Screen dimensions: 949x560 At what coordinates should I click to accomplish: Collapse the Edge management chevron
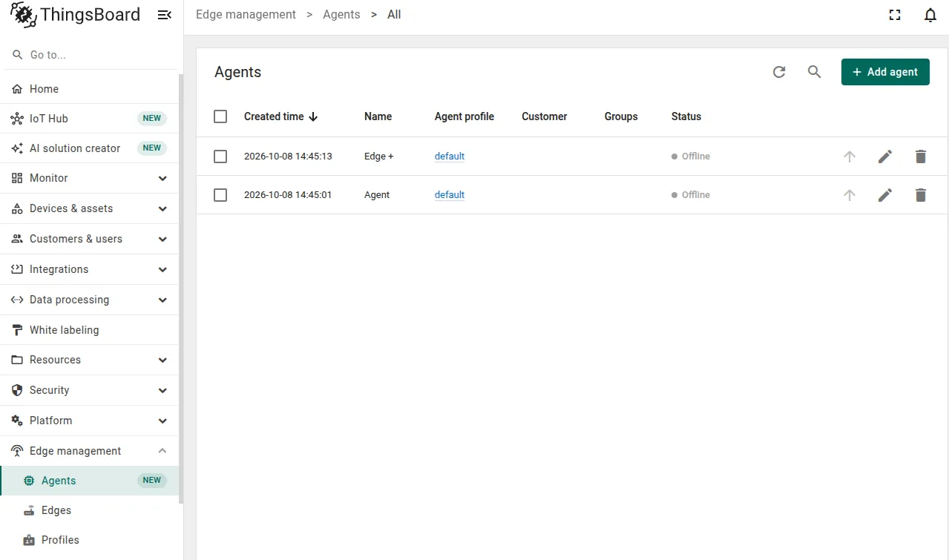point(162,451)
